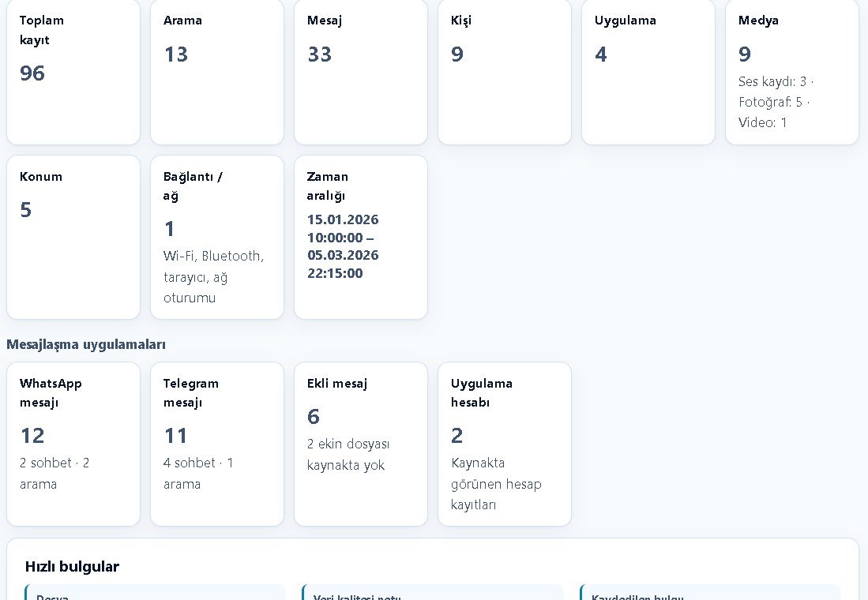Open the Telegram mesajı card

click(217, 444)
